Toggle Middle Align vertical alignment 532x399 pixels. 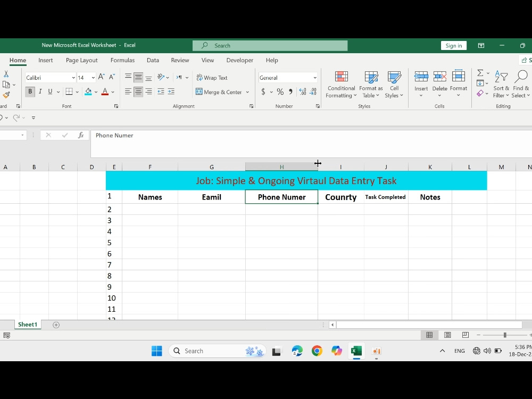click(x=138, y=77)
